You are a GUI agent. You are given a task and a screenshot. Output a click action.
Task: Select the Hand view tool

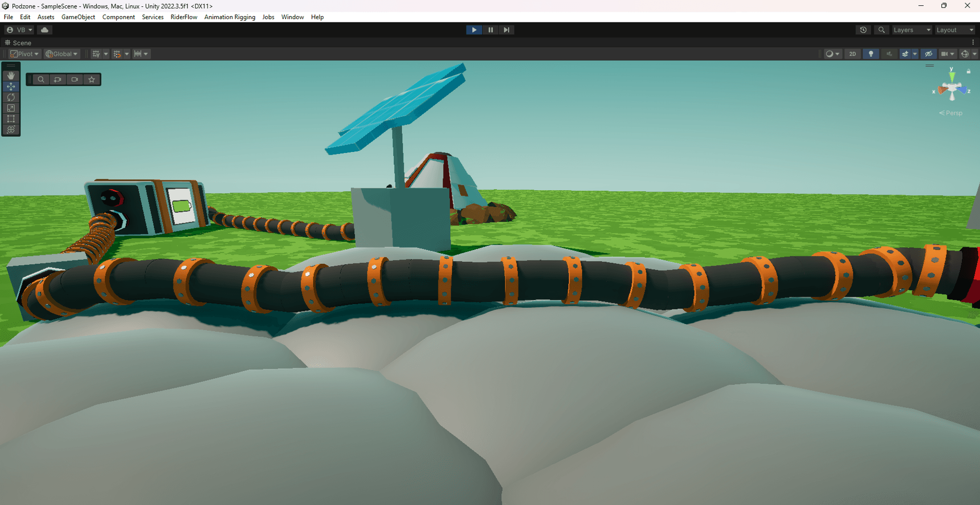tap(11, 76)
